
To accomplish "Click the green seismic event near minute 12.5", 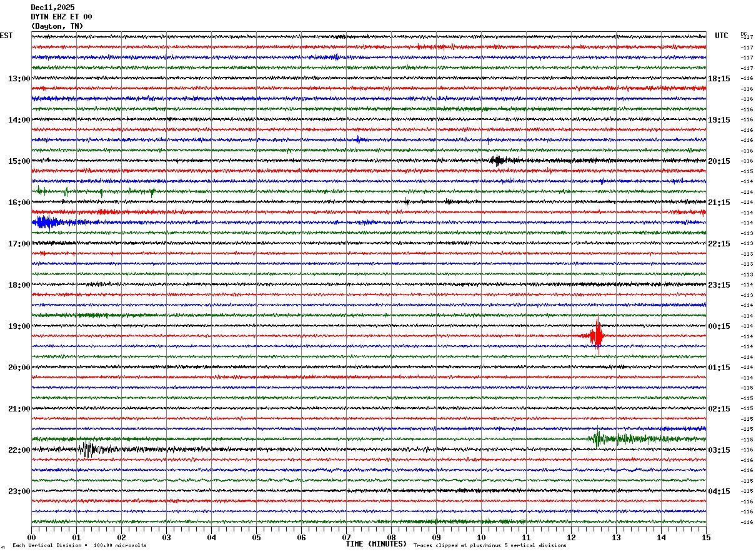I will pos(598,438).
